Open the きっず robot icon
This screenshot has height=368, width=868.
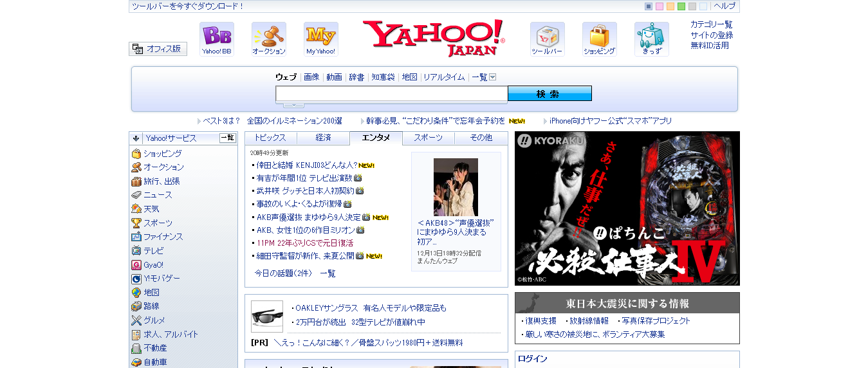(652, 39)
